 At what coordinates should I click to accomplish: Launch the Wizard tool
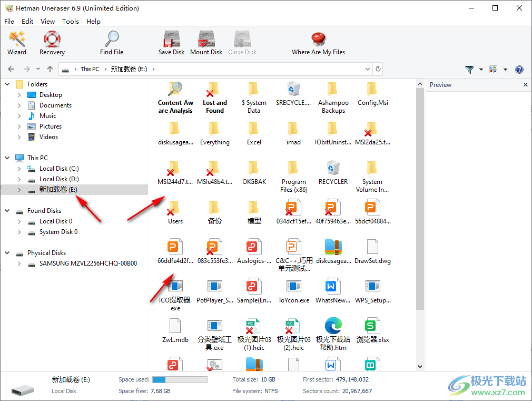[17, 43]
